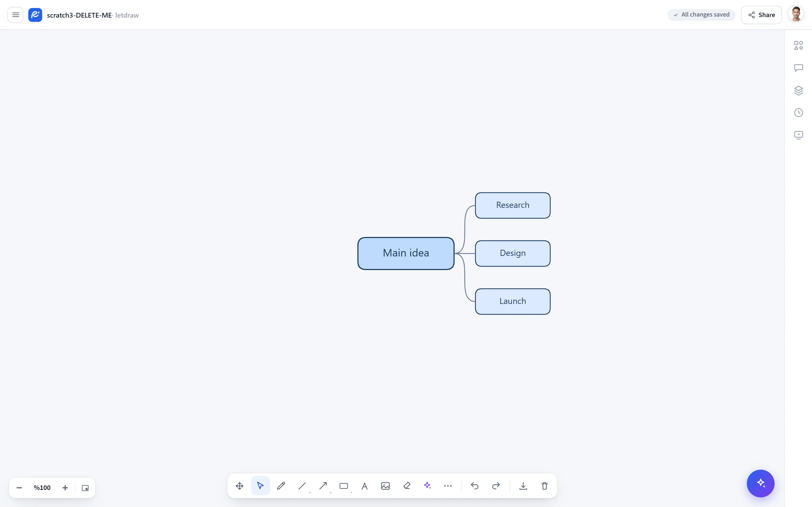Open the hamburger main menu
Image resolution: width=812 pixels, height=507 pixels.
click(15, 15)
